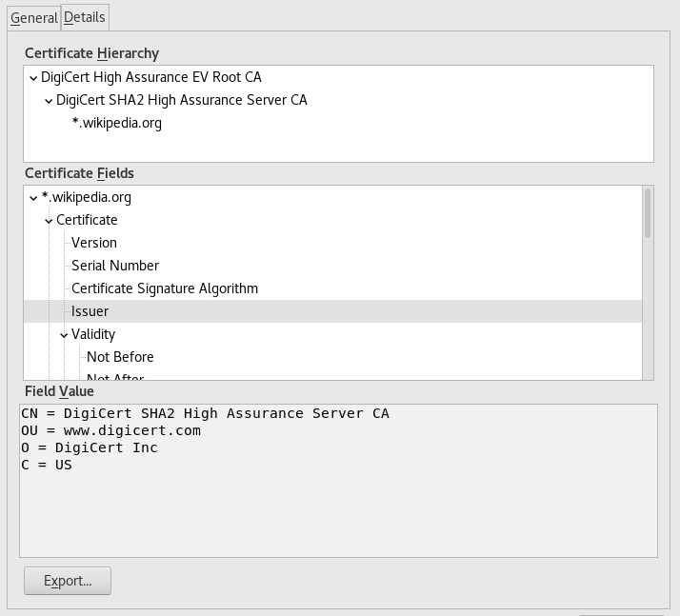Click the C = US line
The image size is (680, 616).
point(47,465)
